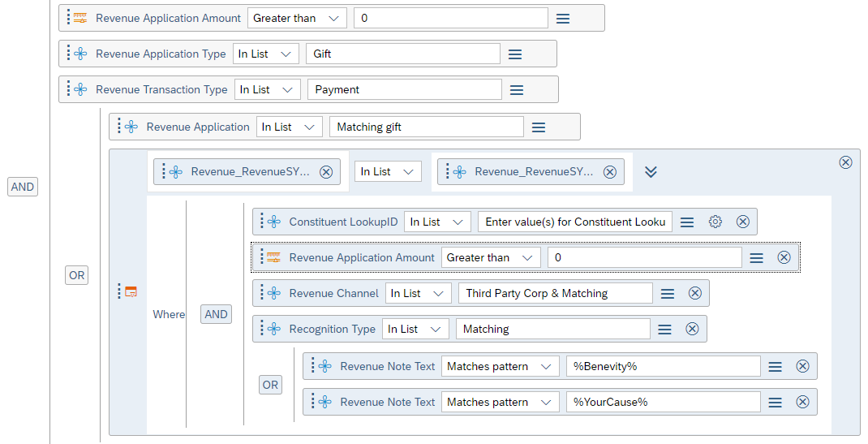
Task: Click field icon beside Recognition Type
Action: [x=274, y=330]
